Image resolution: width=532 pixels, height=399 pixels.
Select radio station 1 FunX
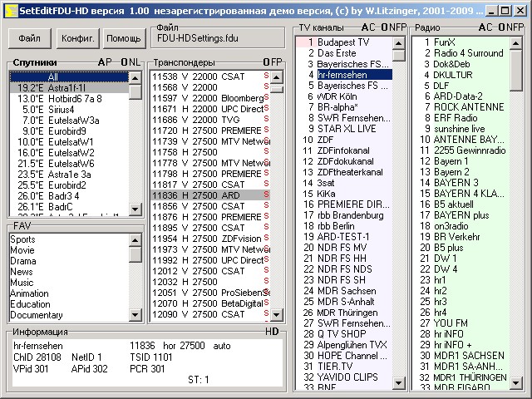(461, 42)
